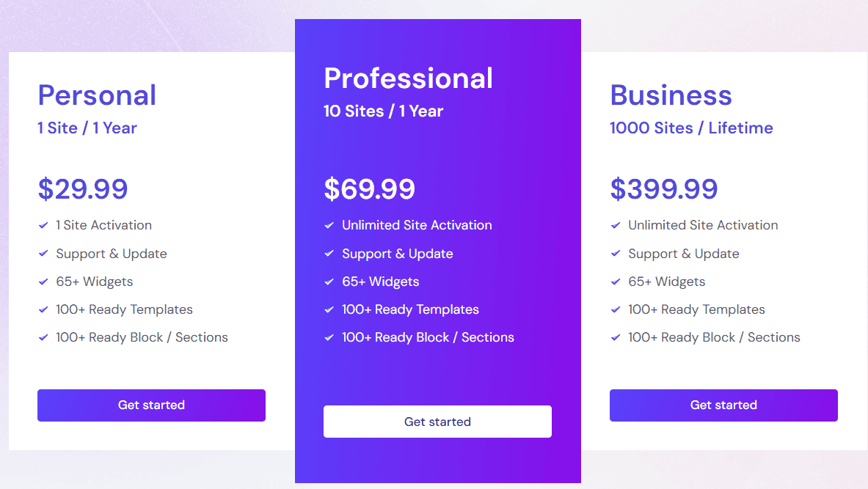Click the checkmark beside Business's '65+ Widgets'
This screenshot has height=489, width=868.
pos(615,282)
